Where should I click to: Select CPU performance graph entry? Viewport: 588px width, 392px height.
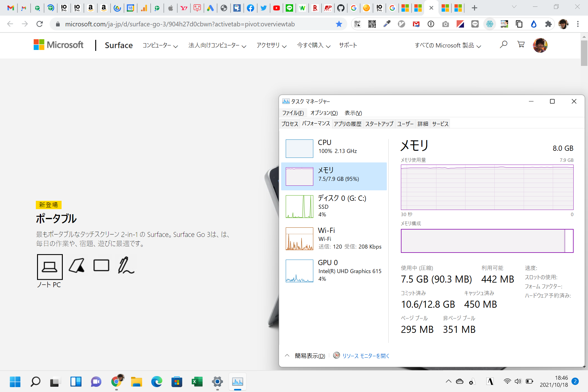tap(334, 148)
